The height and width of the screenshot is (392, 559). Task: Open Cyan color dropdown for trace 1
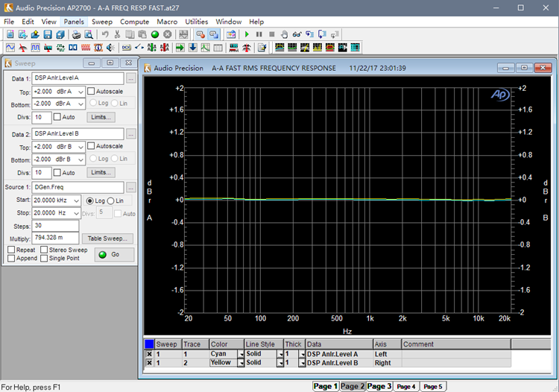241,354
